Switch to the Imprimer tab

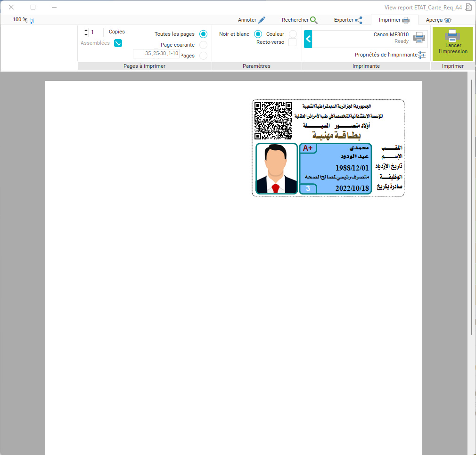point(394,20)
